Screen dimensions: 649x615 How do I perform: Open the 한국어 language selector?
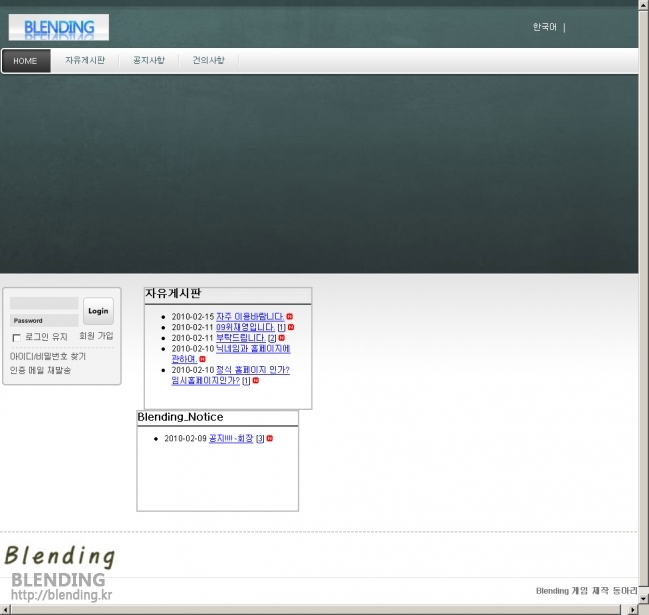pos(545,27)
